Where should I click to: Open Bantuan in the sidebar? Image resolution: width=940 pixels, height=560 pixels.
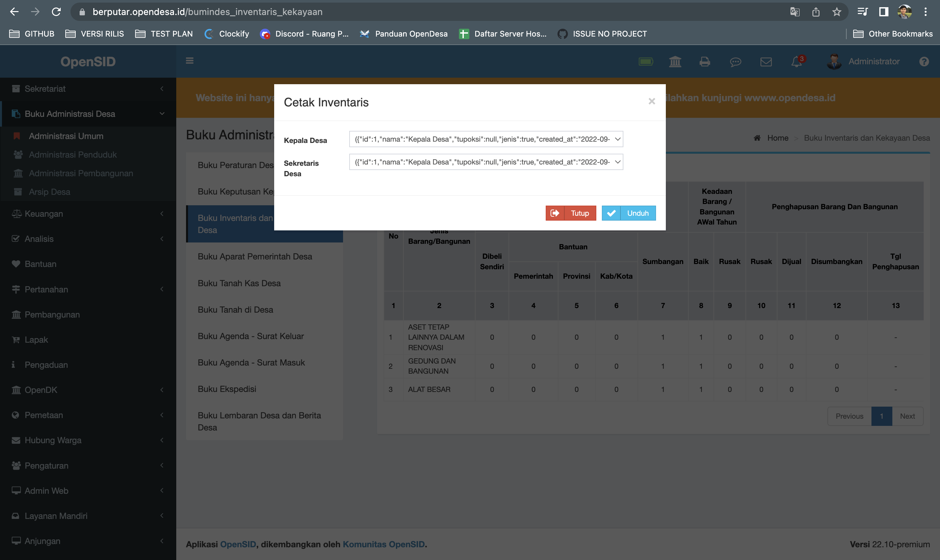(88, 264)
